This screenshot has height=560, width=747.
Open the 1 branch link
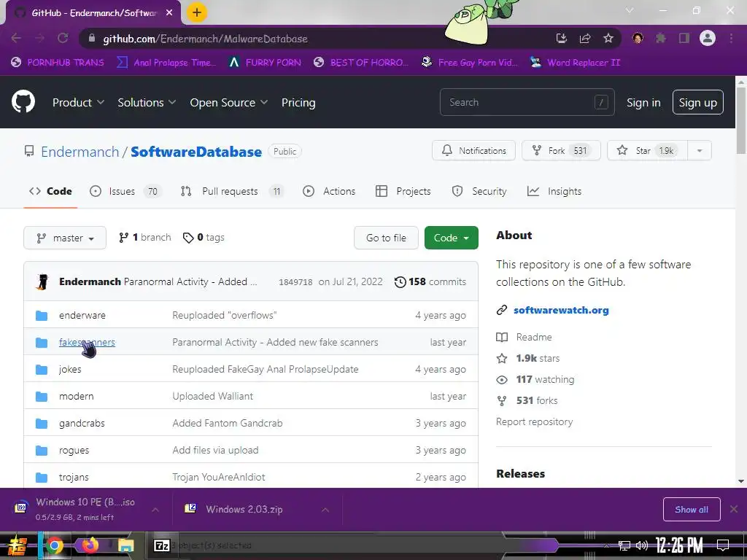[145, 237]
